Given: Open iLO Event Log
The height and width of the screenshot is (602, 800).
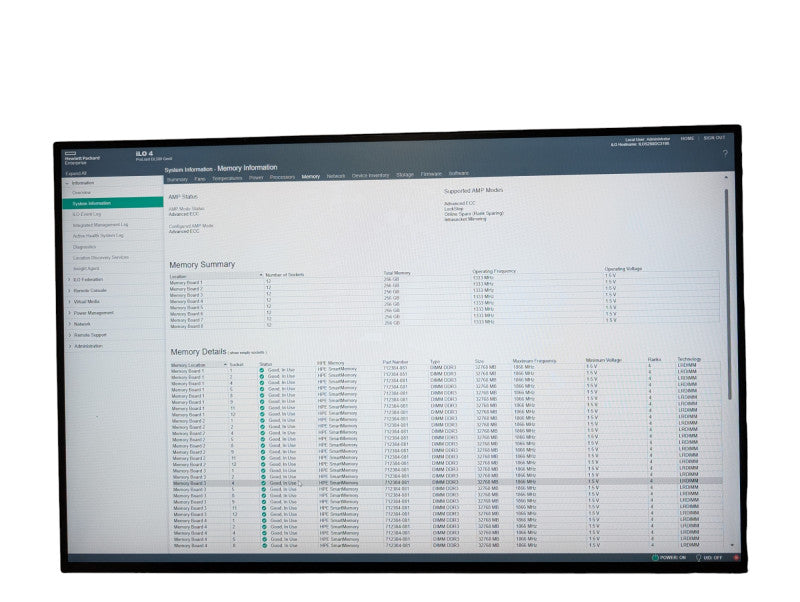Looking at the screenshot, I should pyautogui.click(x=87, y=214).
